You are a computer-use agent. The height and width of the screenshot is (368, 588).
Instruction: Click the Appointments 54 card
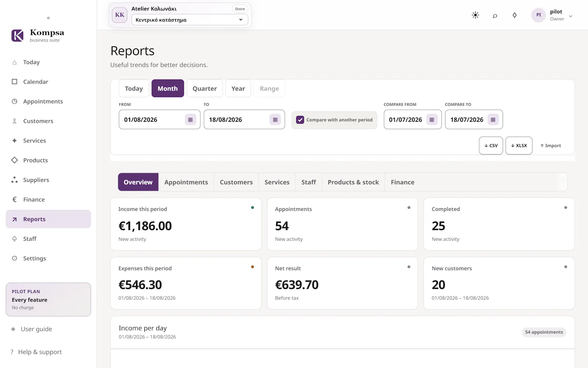tap(343, 224)
